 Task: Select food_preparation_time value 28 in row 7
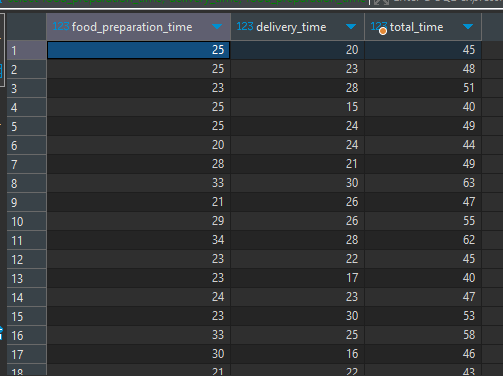point(138,164)
